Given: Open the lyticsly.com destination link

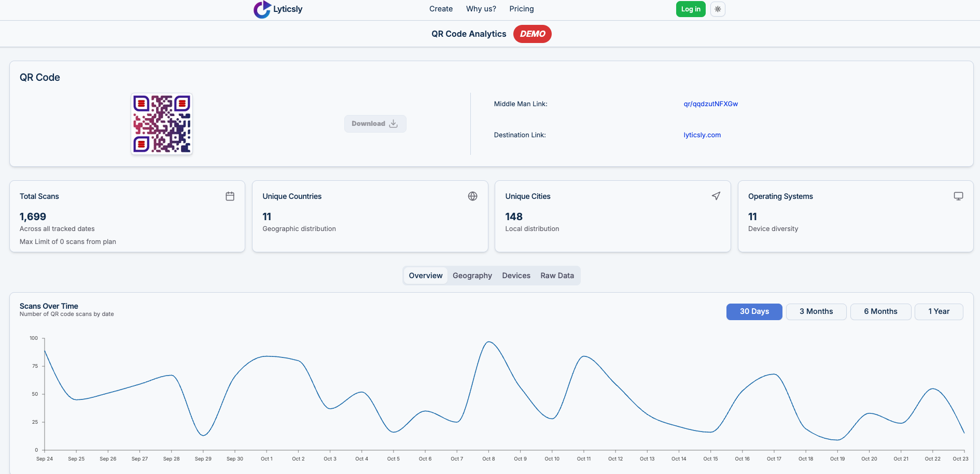Looking at the screenshot, I should click(x=702, y=135).
